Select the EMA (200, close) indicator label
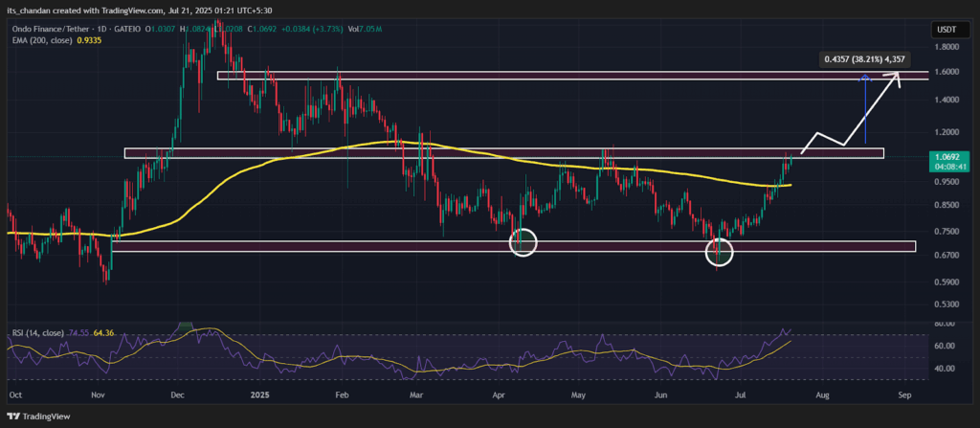Image resolution: width=980 pixels, height=428 pixels. [41, 40]
